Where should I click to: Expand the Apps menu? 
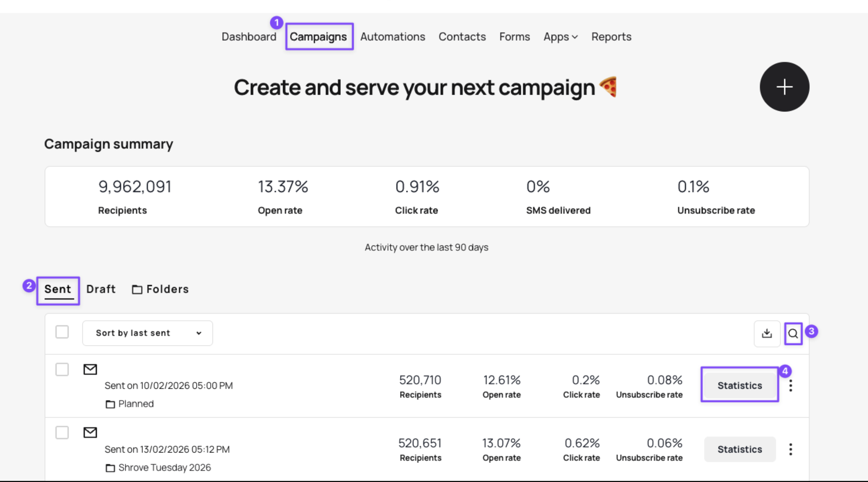[560, 37]
